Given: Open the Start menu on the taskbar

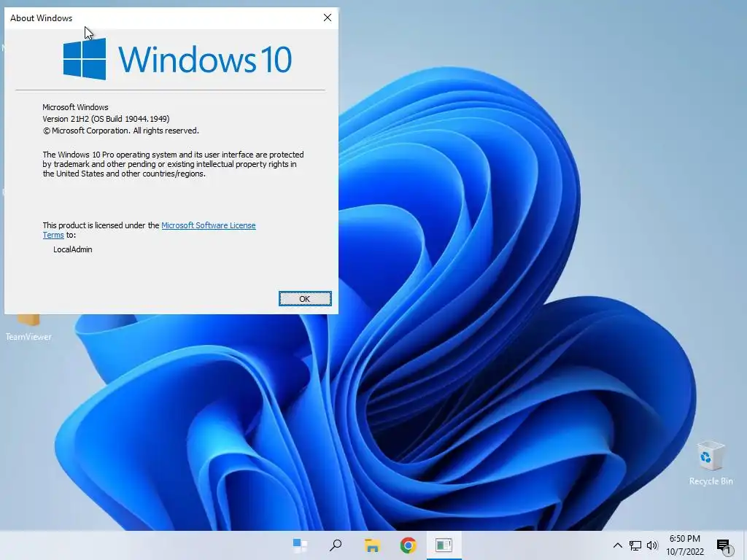Looking at the screenshot, I should point(300,545).
